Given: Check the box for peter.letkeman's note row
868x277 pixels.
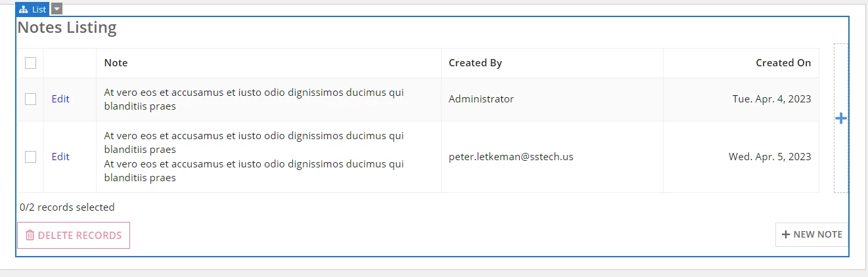Looking at the screenshot, I should click(x=30, y=157).
